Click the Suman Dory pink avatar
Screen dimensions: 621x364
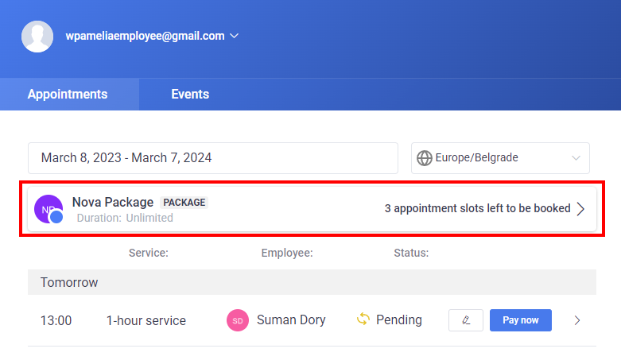point(238,320)
